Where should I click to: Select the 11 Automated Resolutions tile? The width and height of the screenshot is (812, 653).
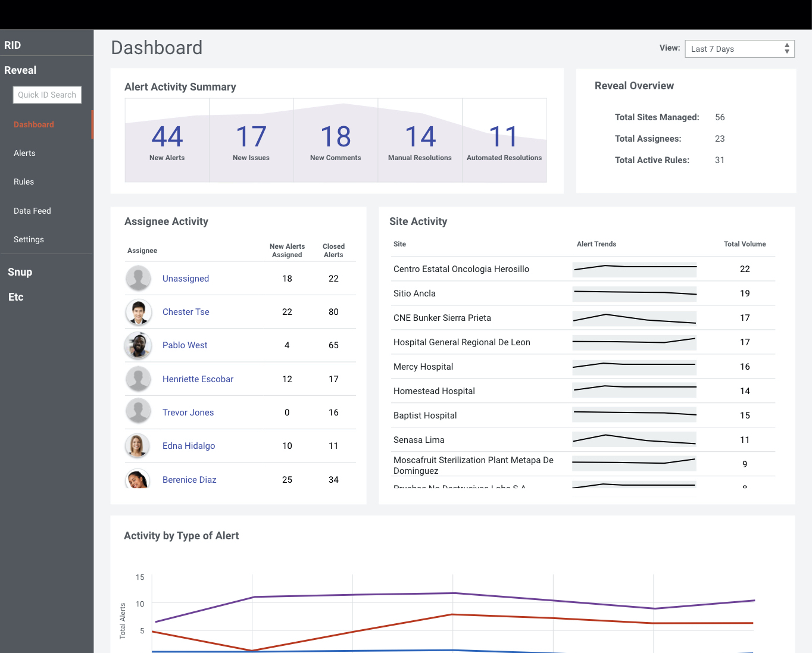[x=504, y=140]
